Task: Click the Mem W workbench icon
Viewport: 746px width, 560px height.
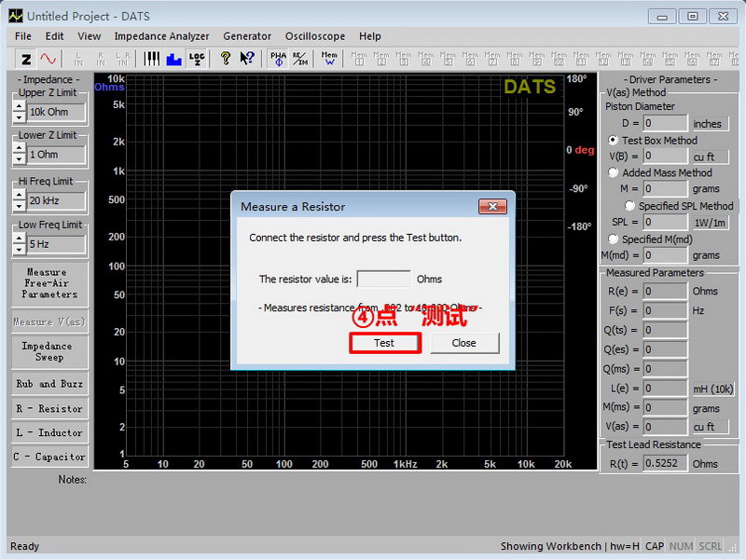Action: (329, 59)
